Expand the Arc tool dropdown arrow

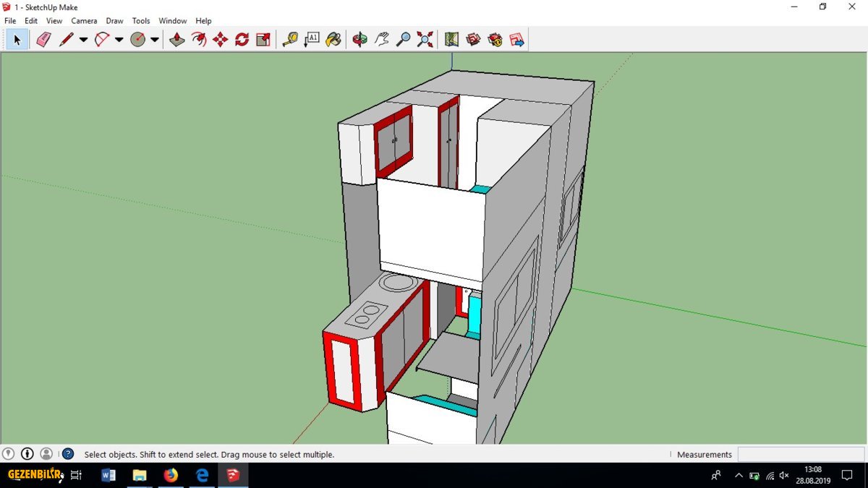point(119,40)
